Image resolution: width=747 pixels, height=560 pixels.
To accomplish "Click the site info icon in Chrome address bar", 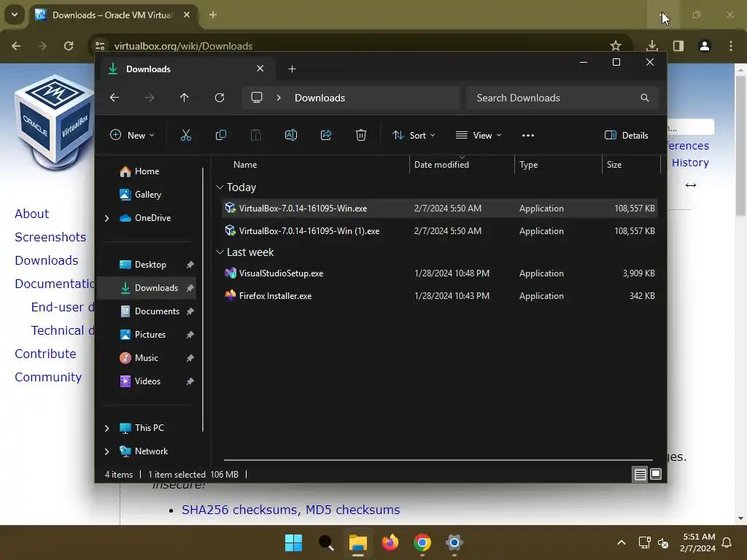I will point(100,46).
